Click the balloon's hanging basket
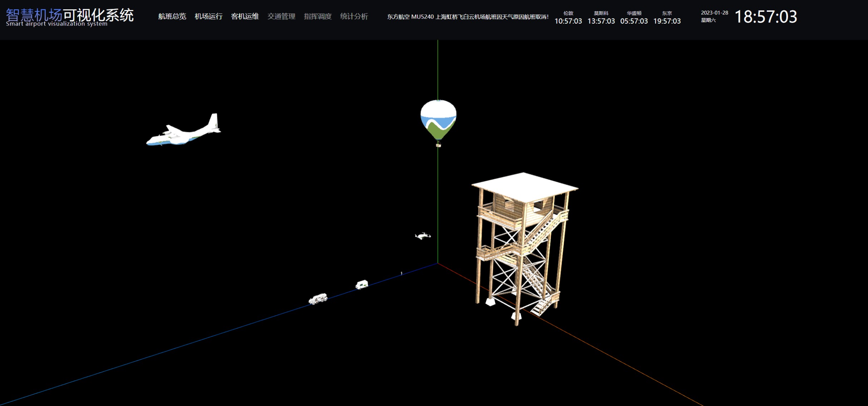 coord(439,145)
